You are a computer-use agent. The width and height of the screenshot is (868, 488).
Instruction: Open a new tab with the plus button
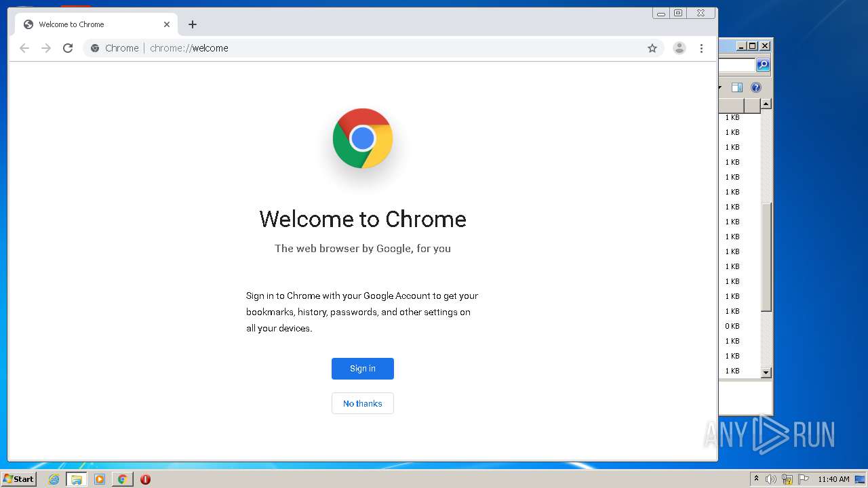pyautogui.click(x=193, y=24)
